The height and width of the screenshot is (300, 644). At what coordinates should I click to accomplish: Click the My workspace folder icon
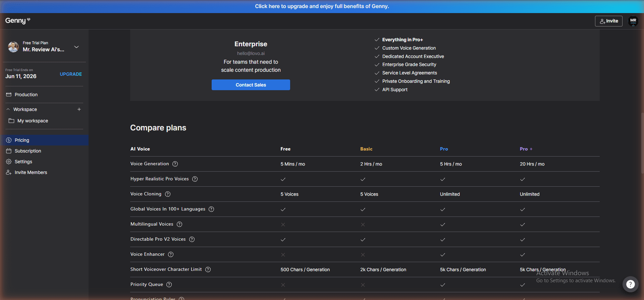click(11, 121)
